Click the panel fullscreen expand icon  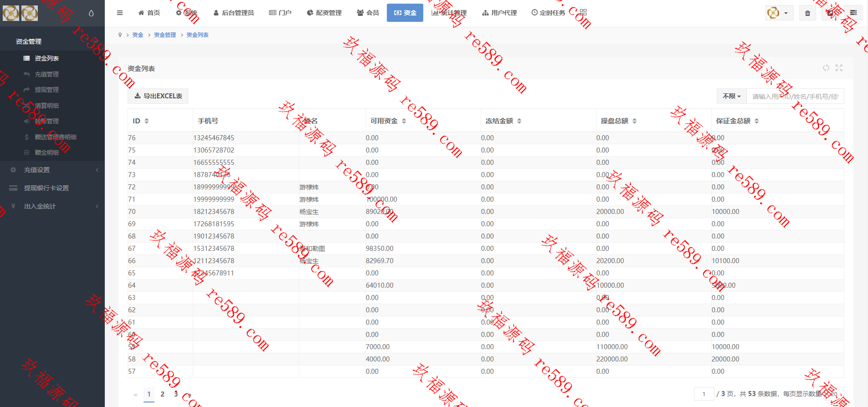[x=839, y=68]
